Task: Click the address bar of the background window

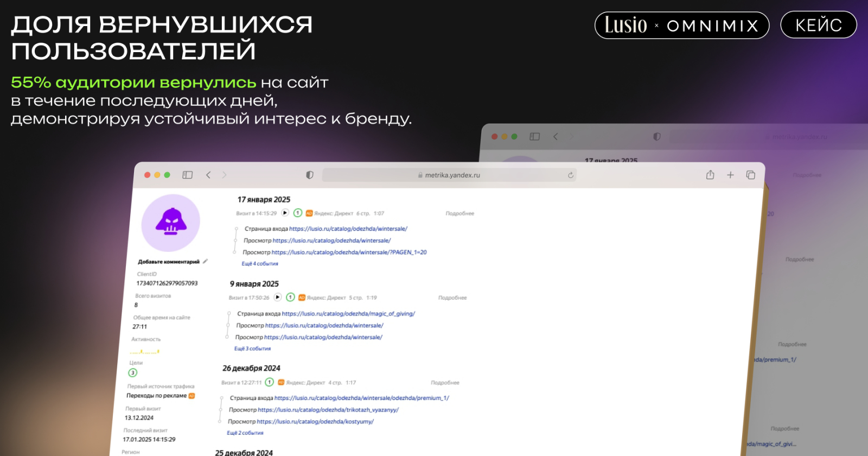Action: 769,137
